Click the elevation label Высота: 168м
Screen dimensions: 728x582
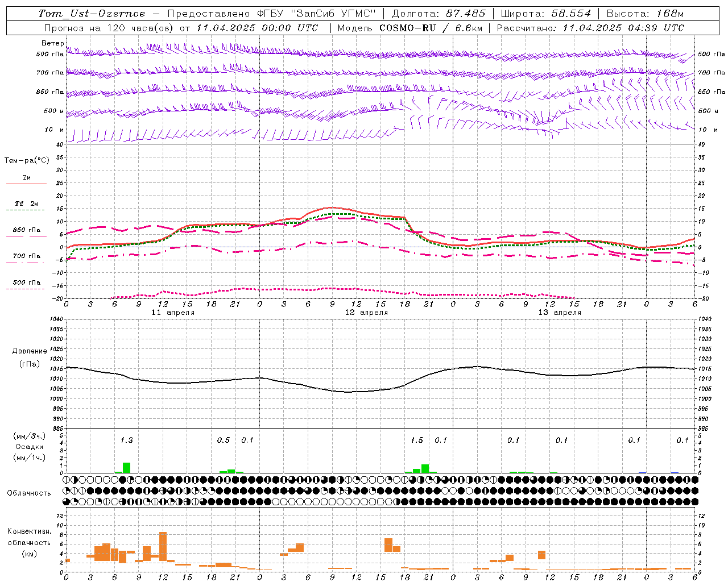pos(645,14)
